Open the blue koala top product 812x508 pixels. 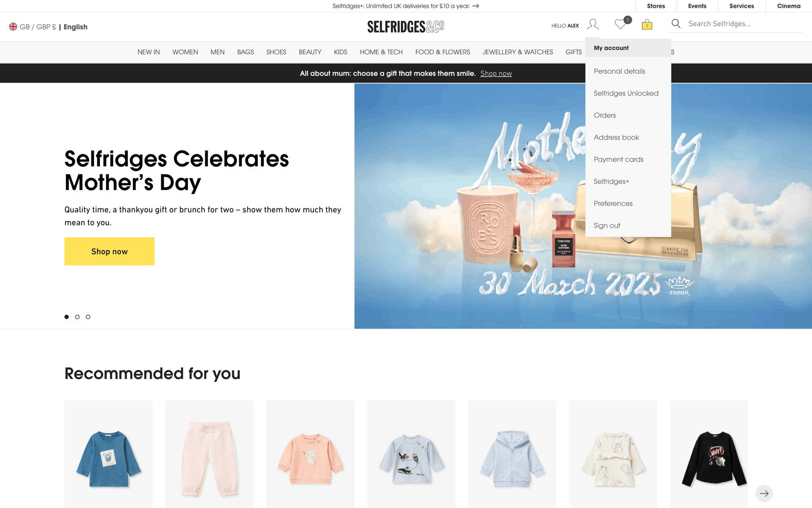108,454
